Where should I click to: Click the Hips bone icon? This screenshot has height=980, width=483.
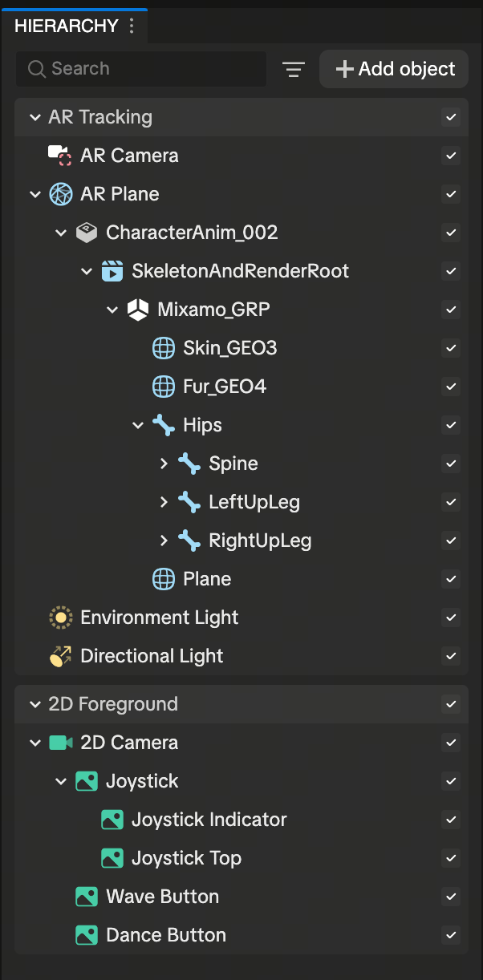pos(163,425)
